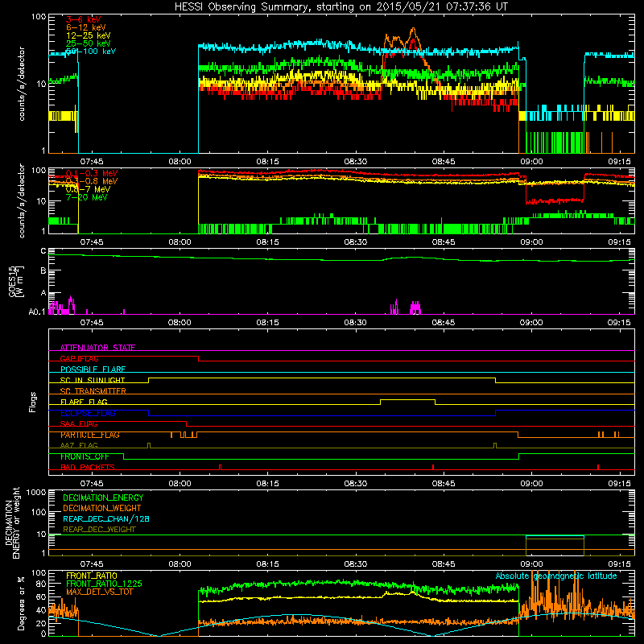Image resolution: width=644 pixels, height=644 pixels.
Task: Click the cyan REAR_DEC_CHAN raised box near 09:00
Action: [555, 537]
